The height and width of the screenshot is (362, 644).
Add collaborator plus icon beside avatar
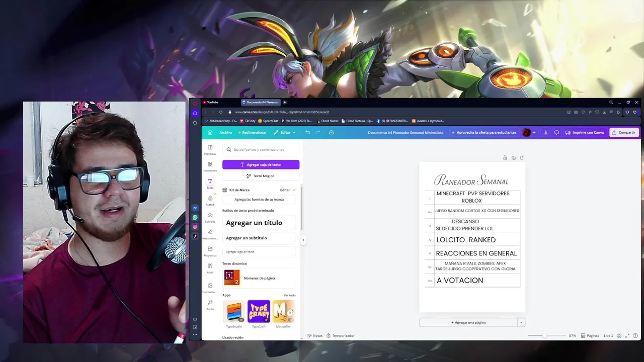click(534, 133)
